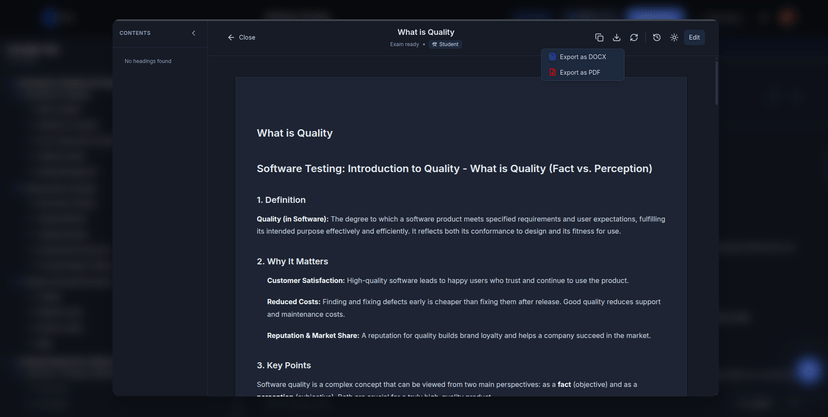Click the Student badge
Image resolution: width=828 pixels, height=417 pixels.
(445, 44)
